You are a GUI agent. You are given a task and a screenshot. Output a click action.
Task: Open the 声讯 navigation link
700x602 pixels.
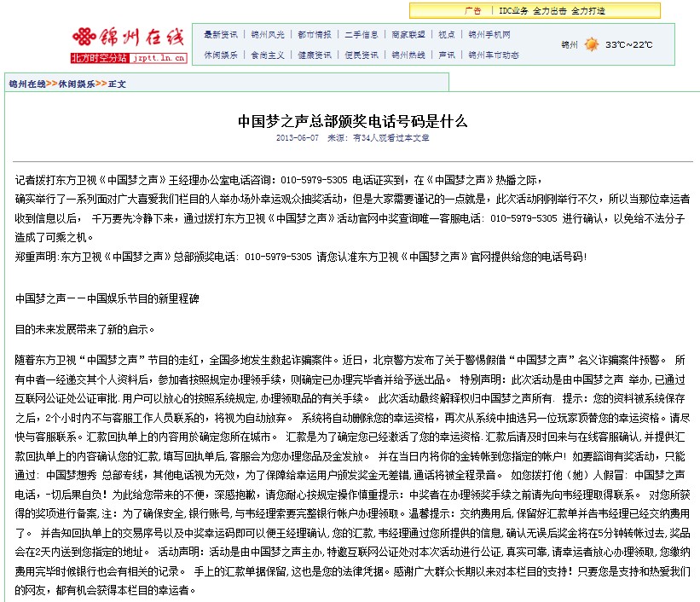(447, 55)
